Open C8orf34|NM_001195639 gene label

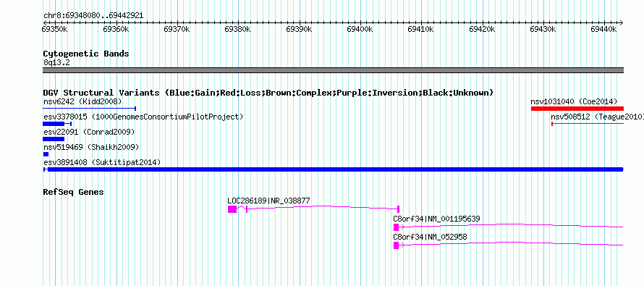coord(436,219)
